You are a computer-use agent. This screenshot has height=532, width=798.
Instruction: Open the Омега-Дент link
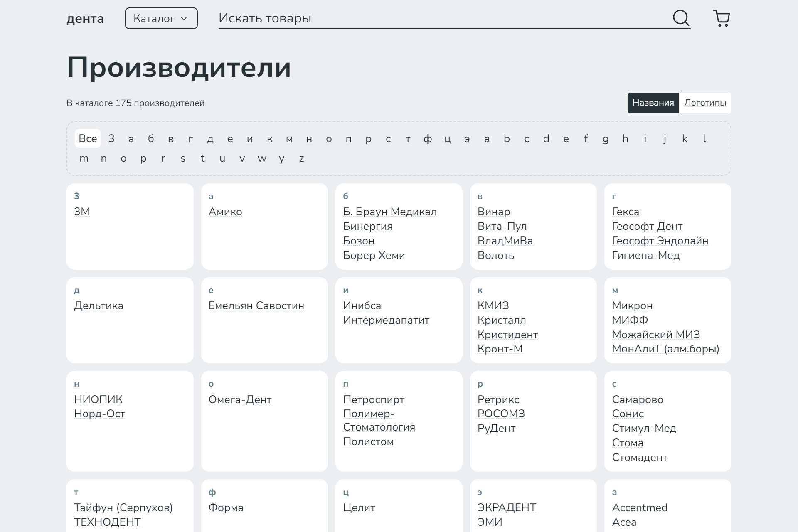[x=240, y=399]
